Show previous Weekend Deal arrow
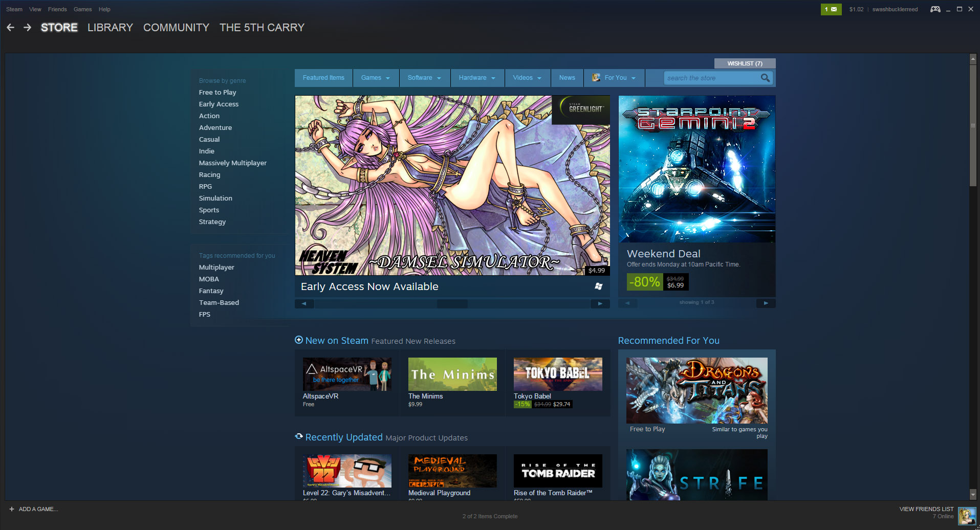The width and height of the screenshot is (980, 530). pyautogui.click(x=628, y=303)
